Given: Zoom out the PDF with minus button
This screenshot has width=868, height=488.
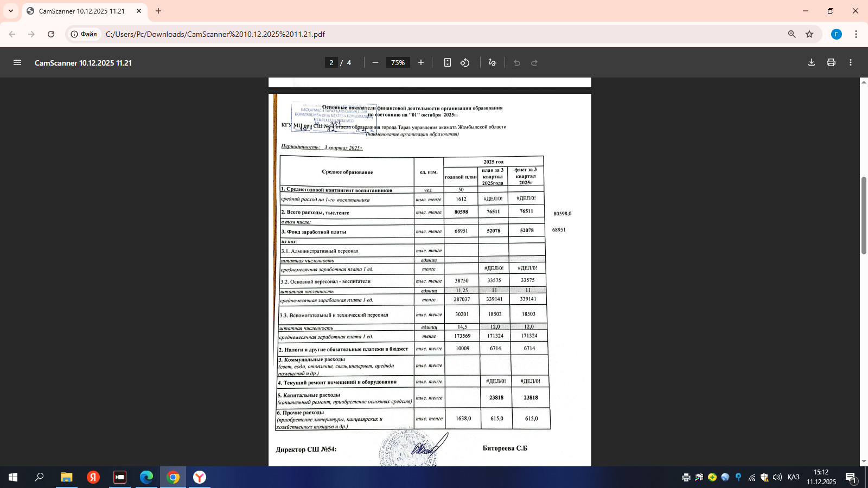Looking at the screenshot, I should pos(375,62).
